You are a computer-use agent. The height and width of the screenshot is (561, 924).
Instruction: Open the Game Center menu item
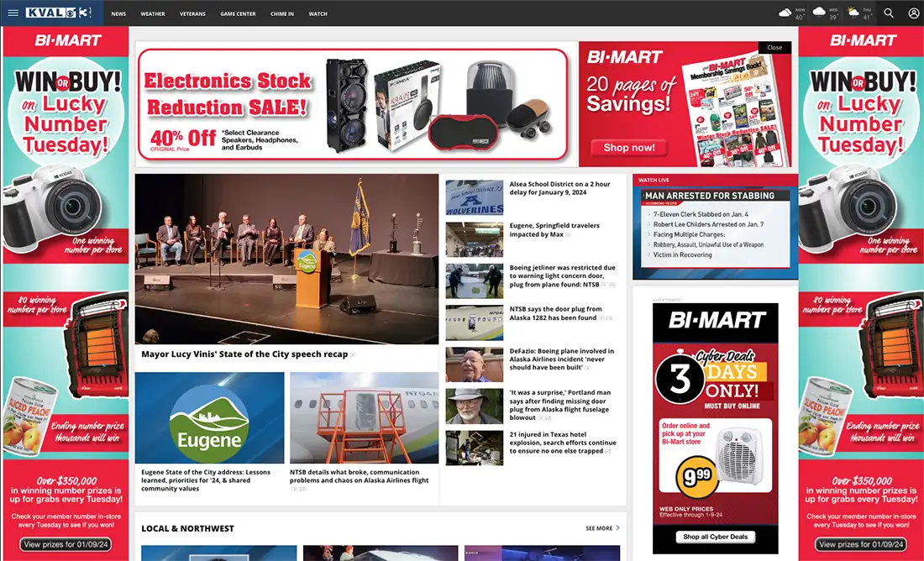tap(238, 13)
